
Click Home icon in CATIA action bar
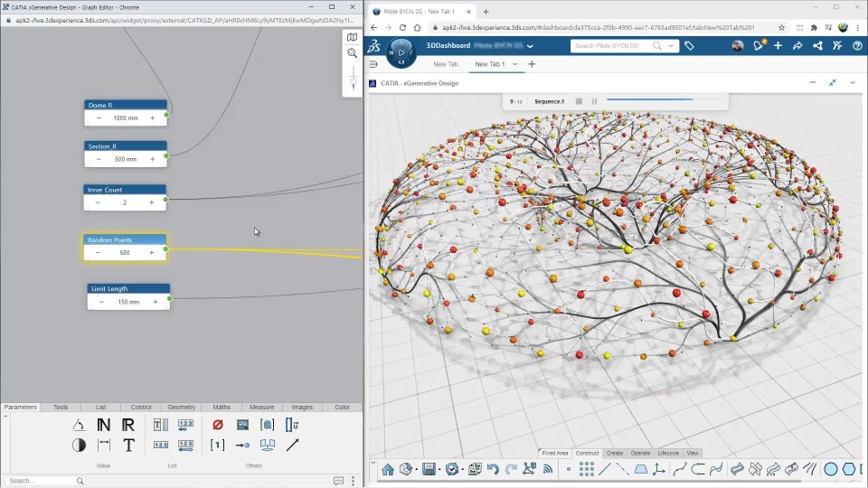coord(388,469)
